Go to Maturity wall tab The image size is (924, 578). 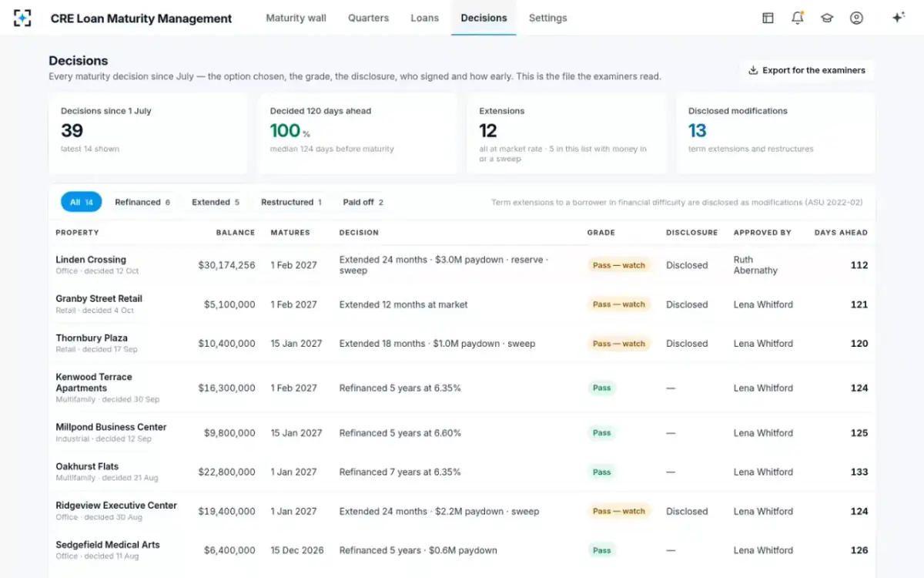296,18
